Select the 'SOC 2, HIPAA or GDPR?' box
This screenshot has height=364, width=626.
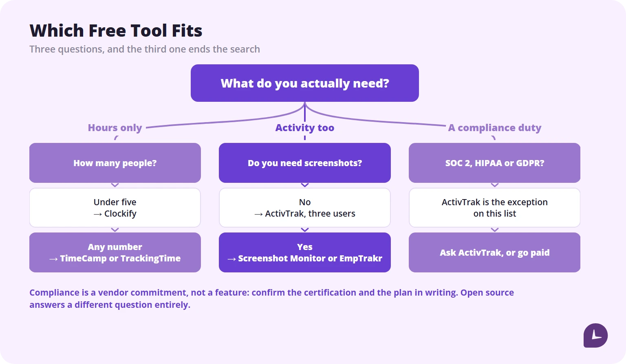click(x=494, y=163)
